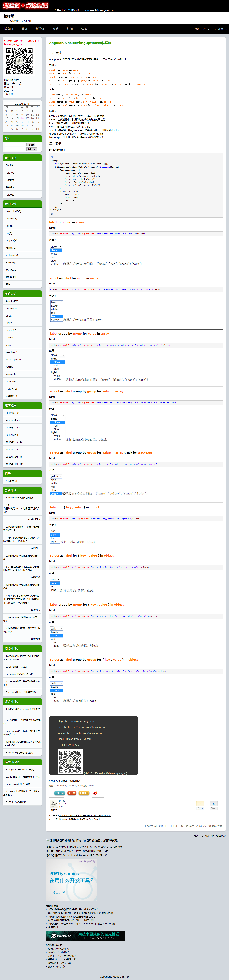
Task: Open 我的随笔 in 常用链接
Action: 10,165
